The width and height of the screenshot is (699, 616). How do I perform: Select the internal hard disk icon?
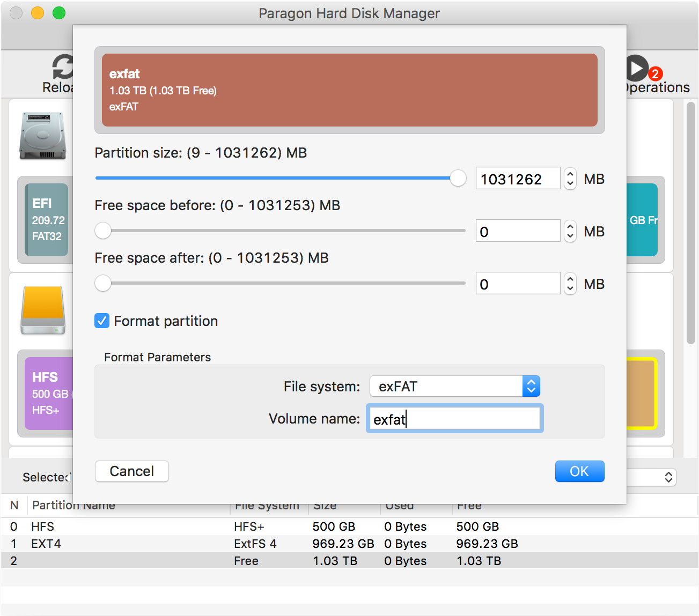tap(42, 136)
